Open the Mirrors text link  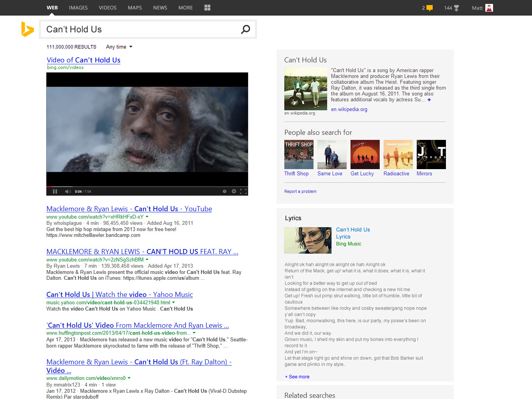[x=425, y=174]
